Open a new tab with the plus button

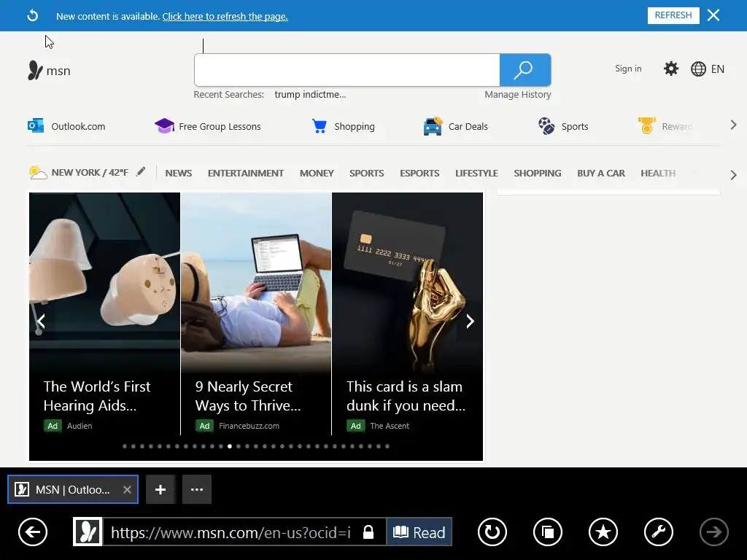(160, 489)
